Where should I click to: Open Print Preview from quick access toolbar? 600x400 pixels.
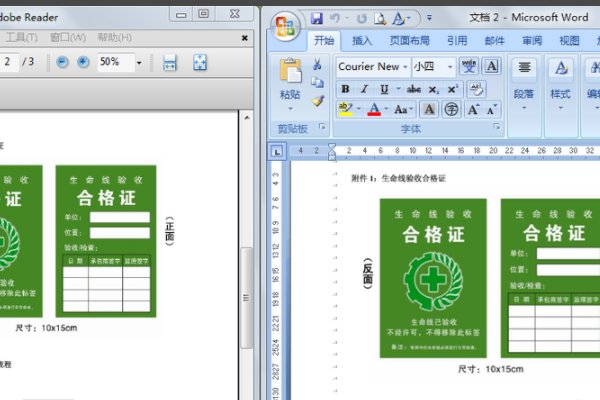click(x=380, y=18)
